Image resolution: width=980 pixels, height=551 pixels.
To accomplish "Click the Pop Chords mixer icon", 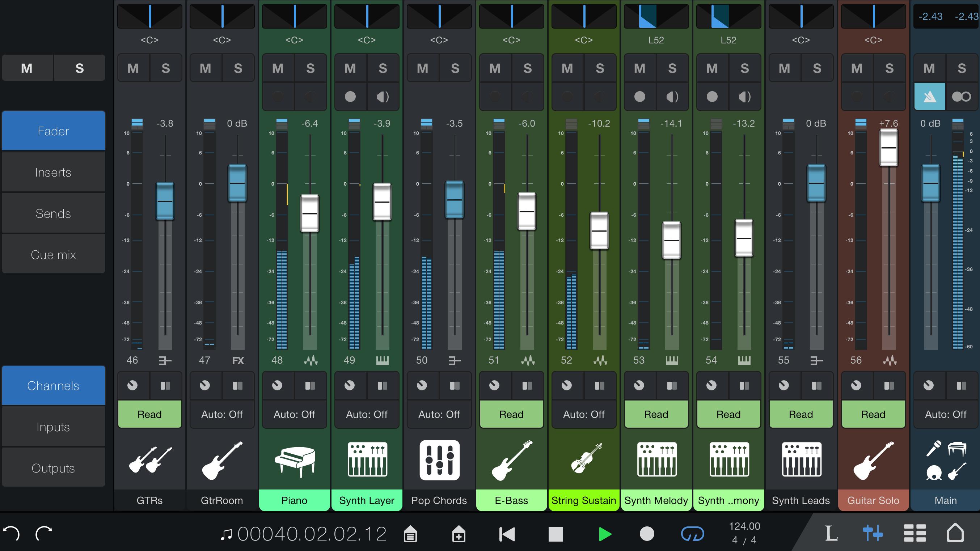I will 439,459.
